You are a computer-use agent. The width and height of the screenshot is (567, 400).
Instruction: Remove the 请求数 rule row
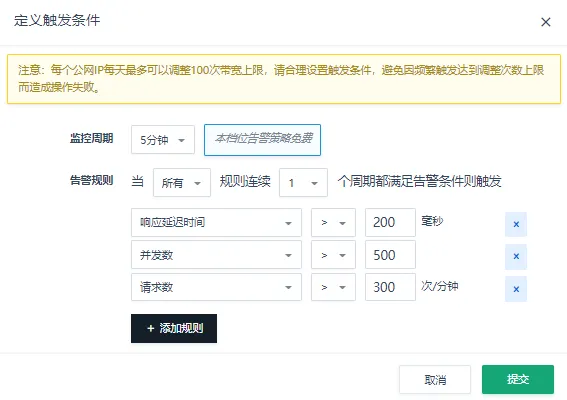point(516,289)
